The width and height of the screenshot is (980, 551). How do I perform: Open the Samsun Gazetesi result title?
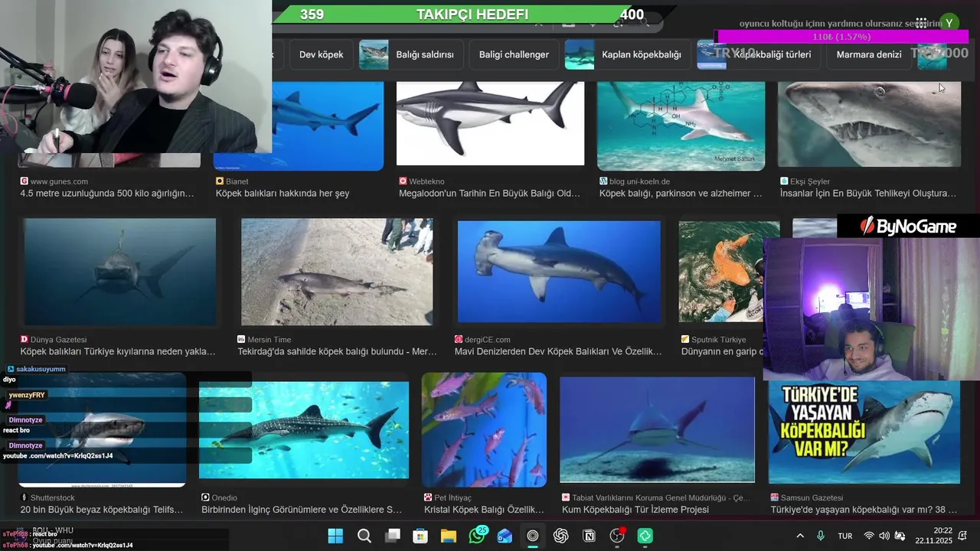[x=864, y=510]
